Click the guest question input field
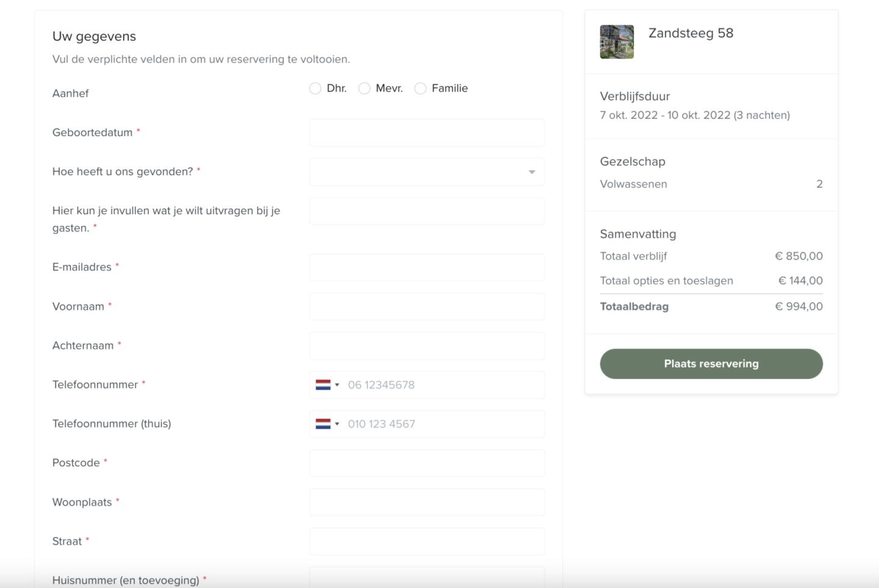Screen dimensions: 879x588 [426, 211]
